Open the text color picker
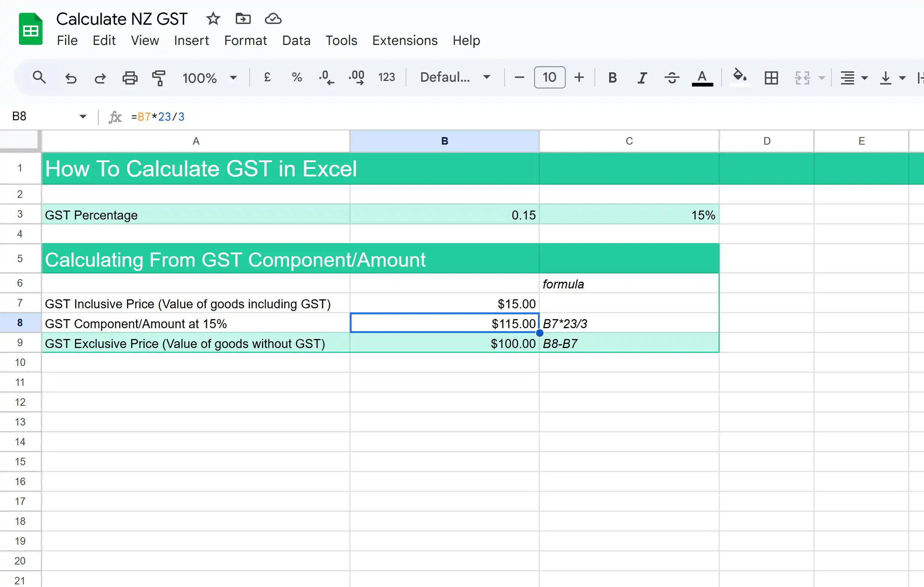 702,78
